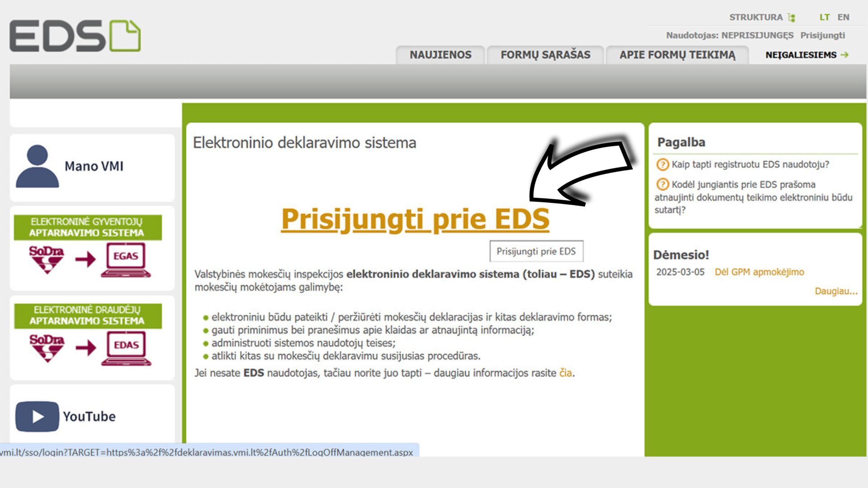Click the 'Dėmesio!' panel heading
The image size is (868, 488).
point(681,255)
